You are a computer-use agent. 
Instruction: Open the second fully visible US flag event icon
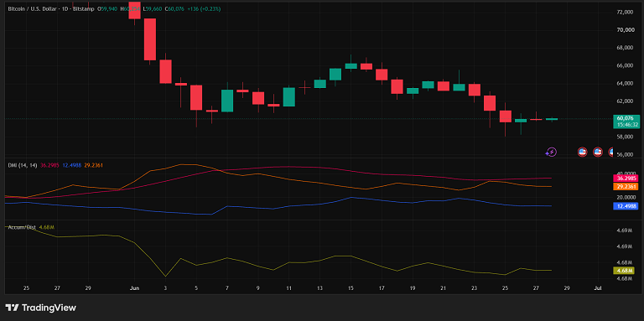(598, 152)
